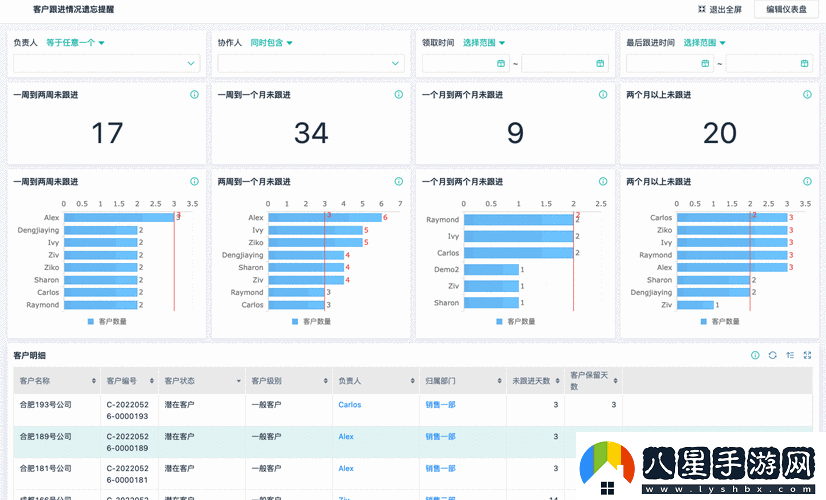Click Ziko's bar in 两周到一个月未跟进 chart
Screen dimensions: 826x500
(315, 242)
